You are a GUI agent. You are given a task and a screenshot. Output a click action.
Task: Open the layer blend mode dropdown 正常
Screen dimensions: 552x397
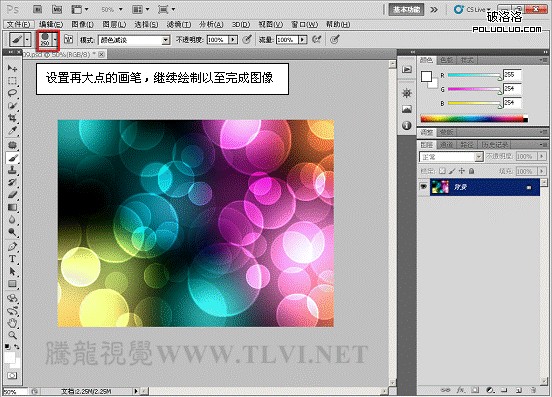pos(451,157)
